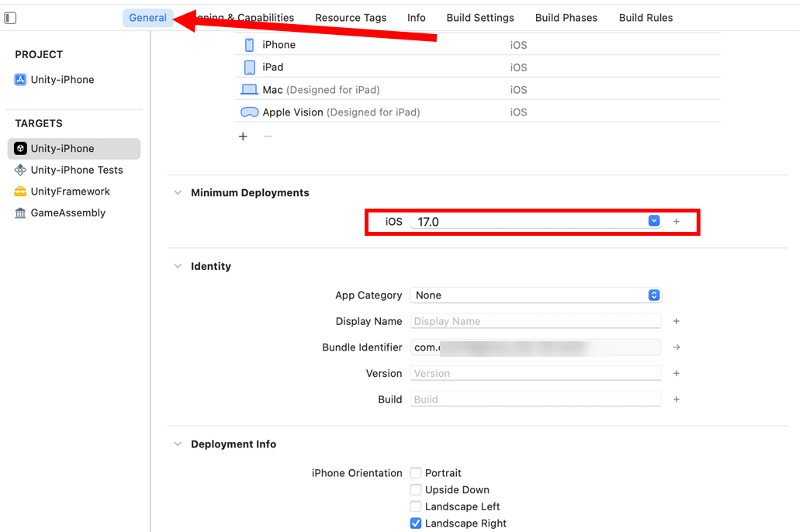Image resolution: width=799 pixels, height=532 pixels.
Task: Click the Unity-iPhone project icon
Action: pyautogui.click(x=20, y=80)
